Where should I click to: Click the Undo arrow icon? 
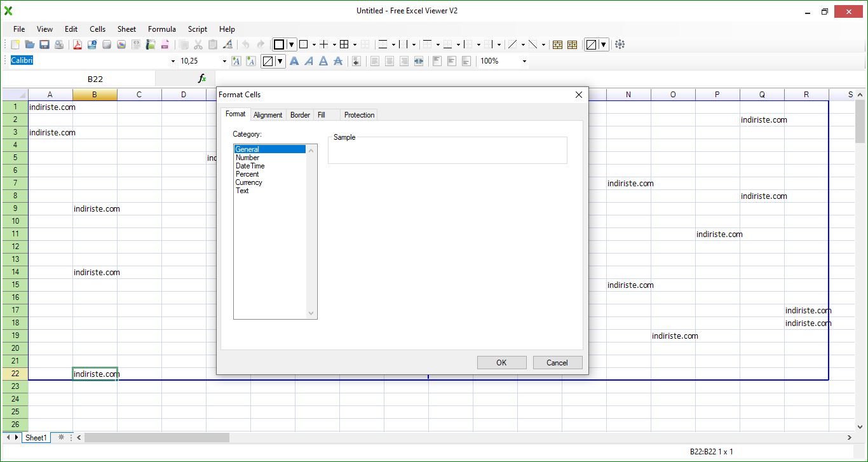[245, 44]
